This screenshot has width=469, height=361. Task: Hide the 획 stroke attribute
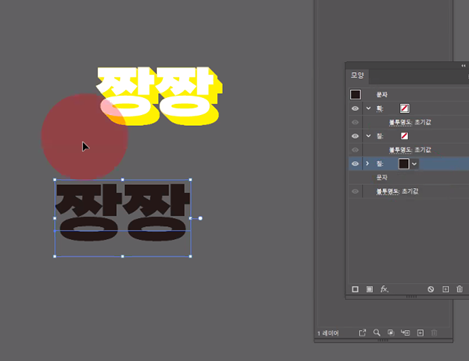click(355, 108)
